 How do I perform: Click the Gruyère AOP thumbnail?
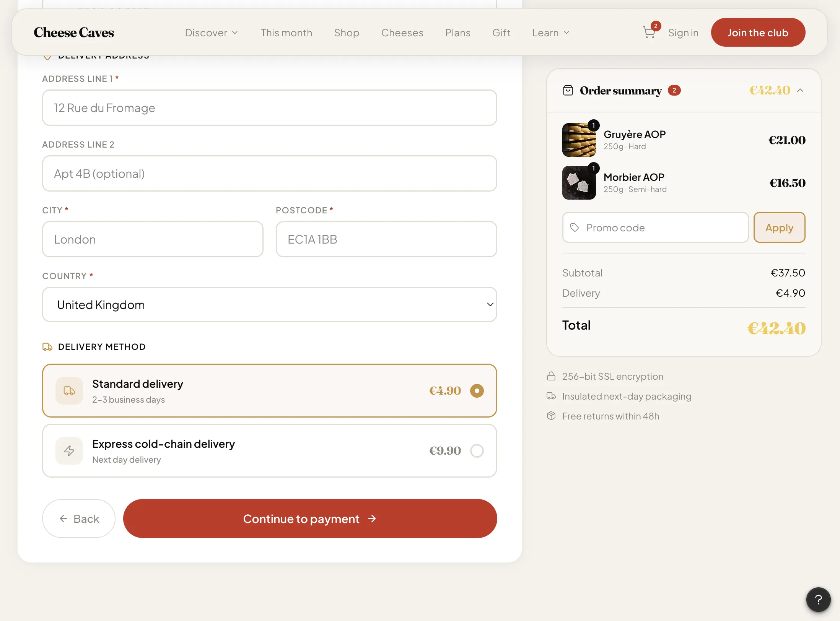pos(579,140)
